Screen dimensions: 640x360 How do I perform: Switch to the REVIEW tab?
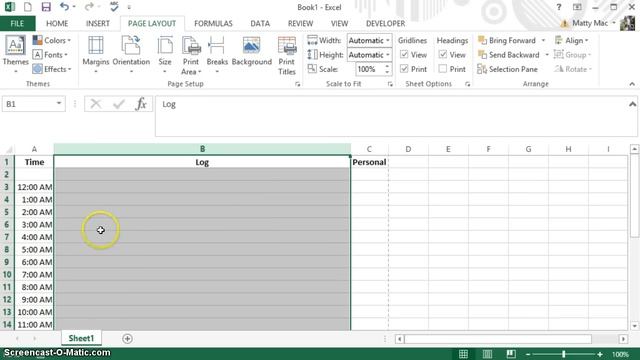[x=300, y=24]
